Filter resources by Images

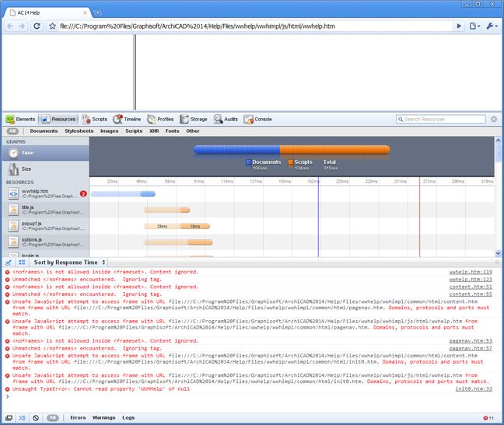click(x=110, y=131)
